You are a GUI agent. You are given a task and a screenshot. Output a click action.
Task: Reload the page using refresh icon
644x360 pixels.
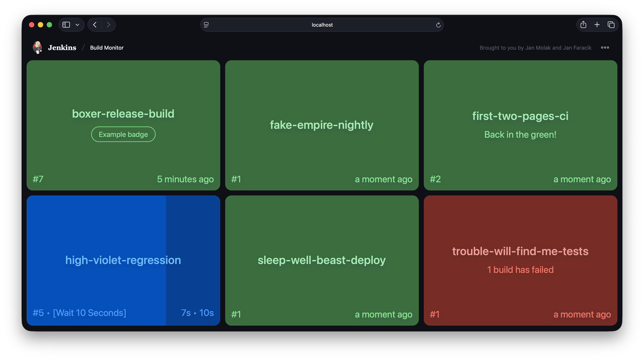[438, 25]
